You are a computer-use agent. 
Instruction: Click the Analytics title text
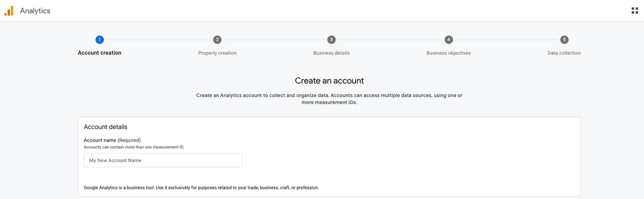(35, 11)
